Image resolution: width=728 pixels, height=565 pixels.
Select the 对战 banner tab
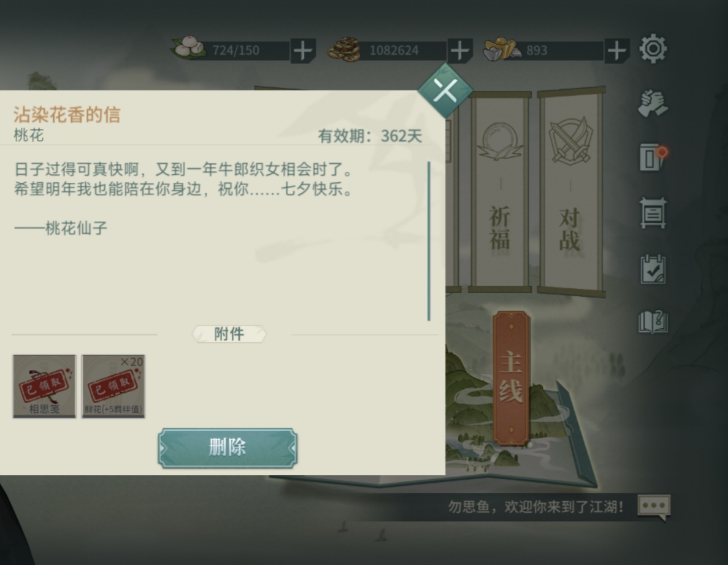click(570, 190)
